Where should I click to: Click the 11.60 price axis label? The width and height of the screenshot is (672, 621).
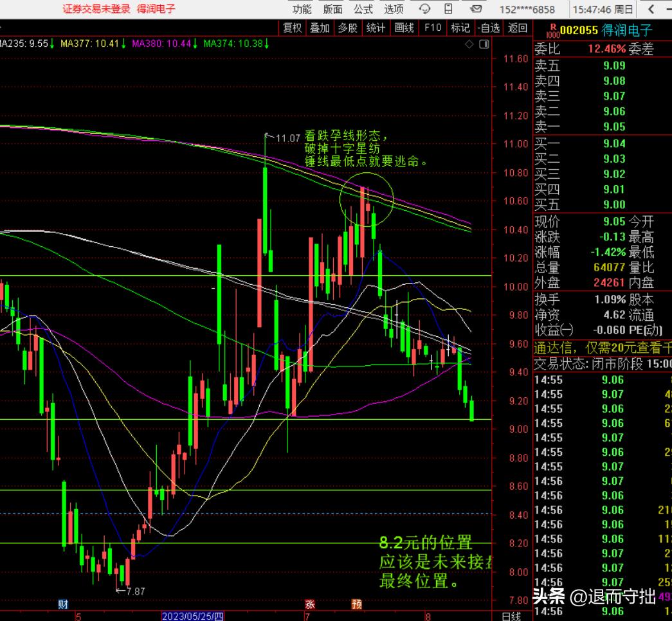[x=516, y=59]
